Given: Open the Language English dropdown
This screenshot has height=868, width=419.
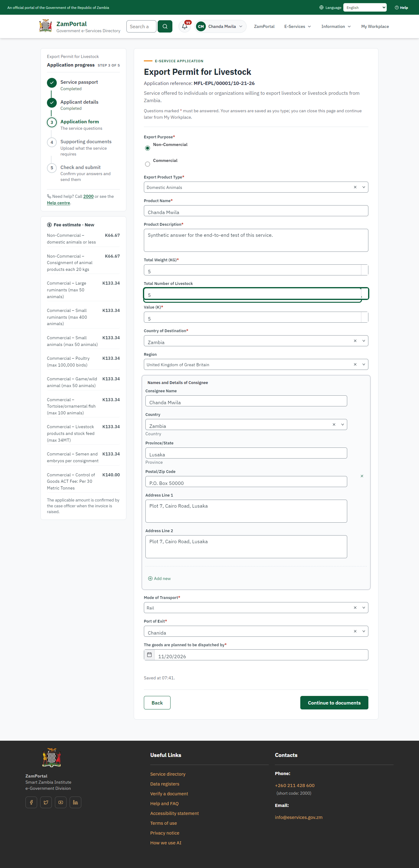Looking at the screenshot, I should [x=365, y=7].
